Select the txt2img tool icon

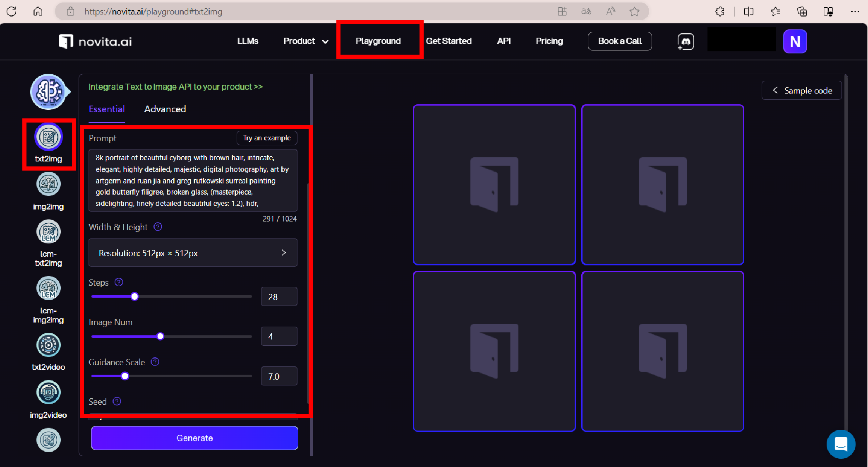coord(48,137)
